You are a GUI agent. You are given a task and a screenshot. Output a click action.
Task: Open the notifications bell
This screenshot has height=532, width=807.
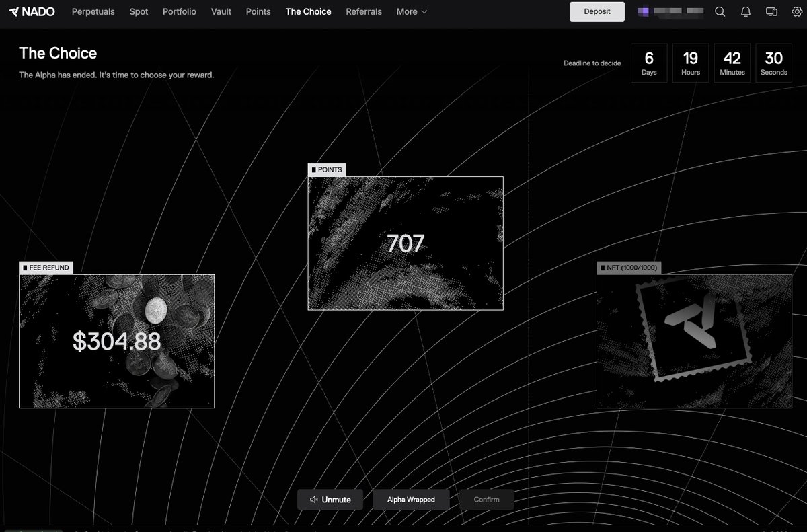click(746, 11)
